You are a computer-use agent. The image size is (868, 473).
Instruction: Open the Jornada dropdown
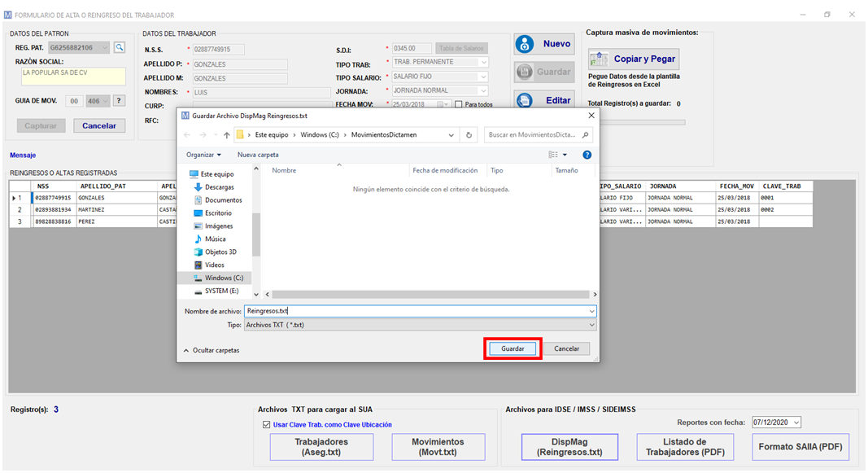pos(483,90)
